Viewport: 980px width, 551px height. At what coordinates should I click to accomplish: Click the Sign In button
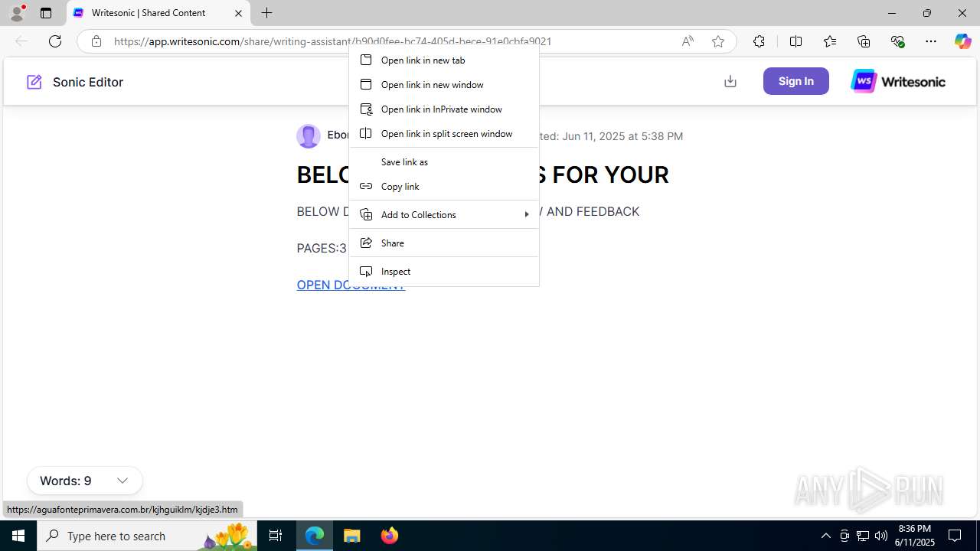[x=795, y=81]
